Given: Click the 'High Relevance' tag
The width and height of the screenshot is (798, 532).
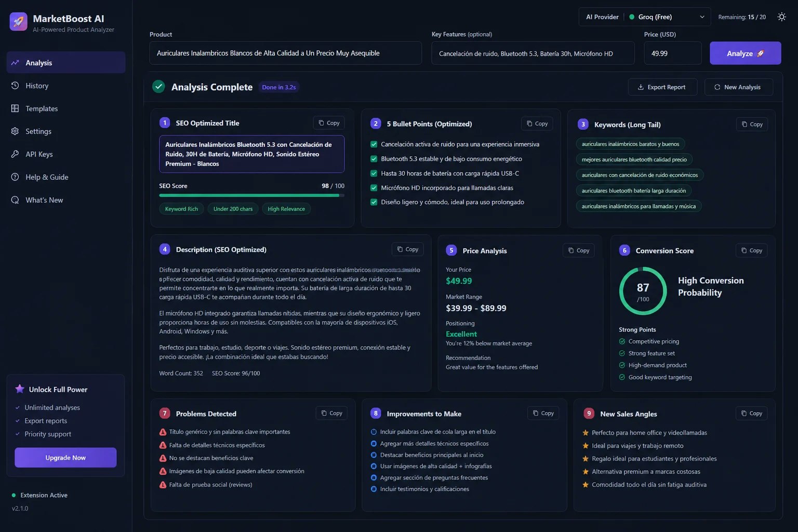Looking at the screenshot, I should 286,209.
